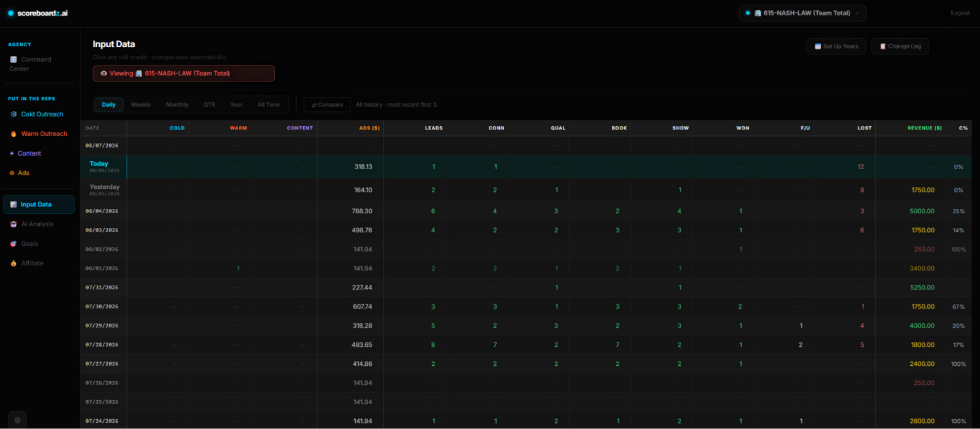The width and height of the screenshot is (980, 429).
Task: Click the scoreboardz.ai logo
Action: (x=38, y=13)
